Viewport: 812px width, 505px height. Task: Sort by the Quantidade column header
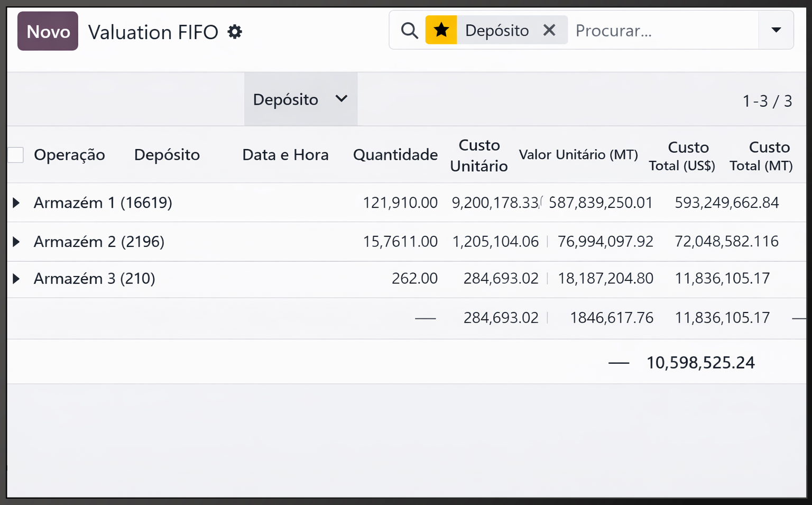tap(395, 155)
